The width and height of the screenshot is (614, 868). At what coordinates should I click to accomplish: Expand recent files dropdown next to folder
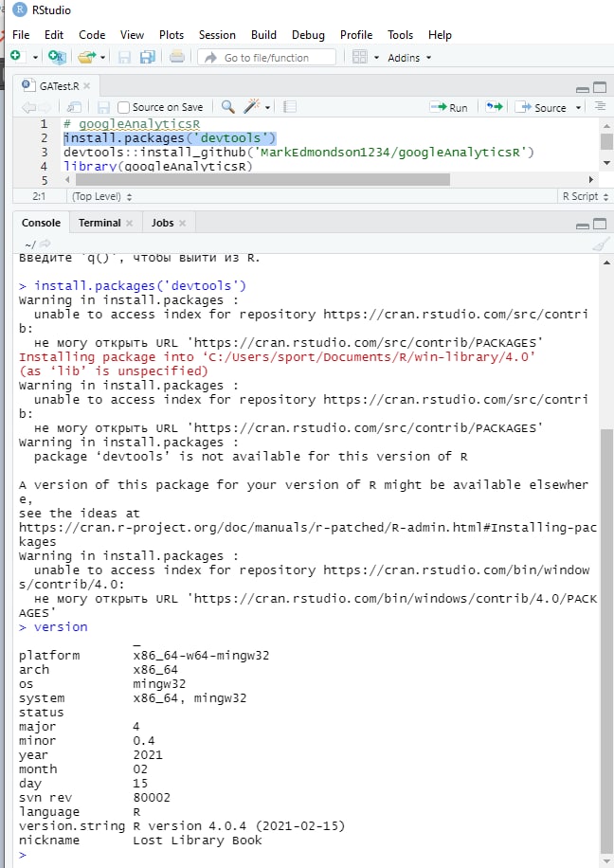point(102,58)
